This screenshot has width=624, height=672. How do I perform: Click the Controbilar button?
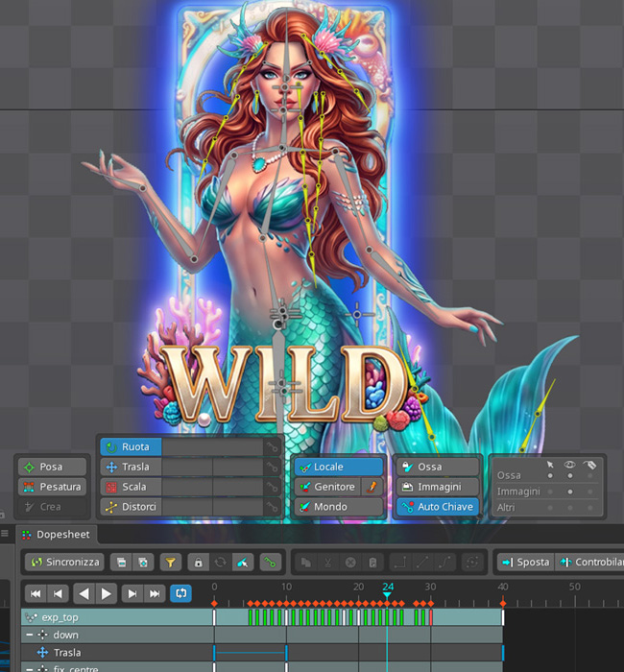coord(590,562)
